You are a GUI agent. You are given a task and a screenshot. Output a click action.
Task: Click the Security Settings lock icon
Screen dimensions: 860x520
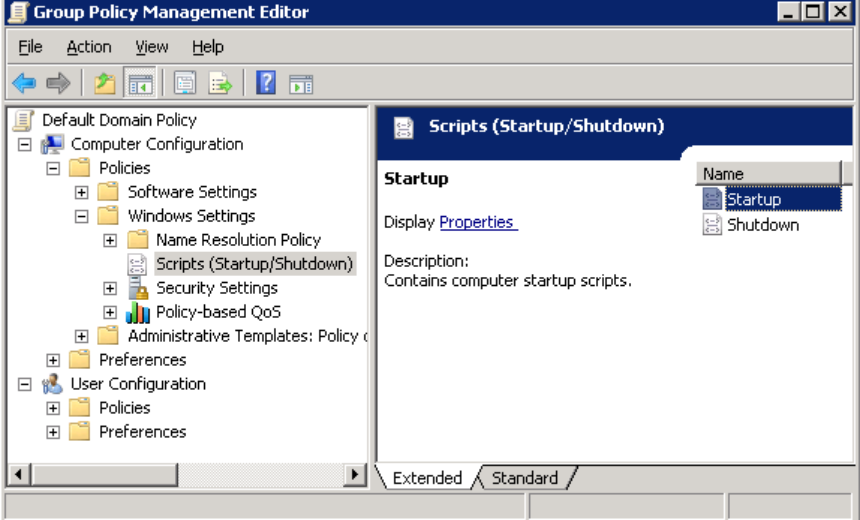coord(138,288)
